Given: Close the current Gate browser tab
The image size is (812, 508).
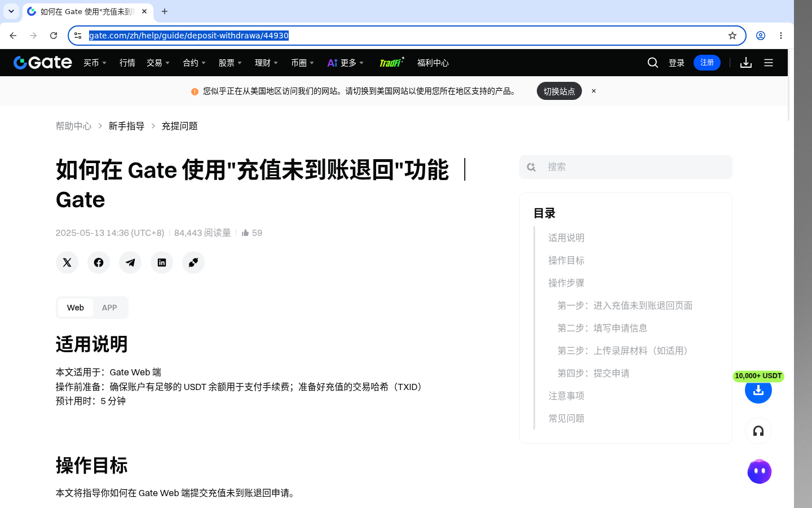Looking at the screenshot, I should [144, 11].
